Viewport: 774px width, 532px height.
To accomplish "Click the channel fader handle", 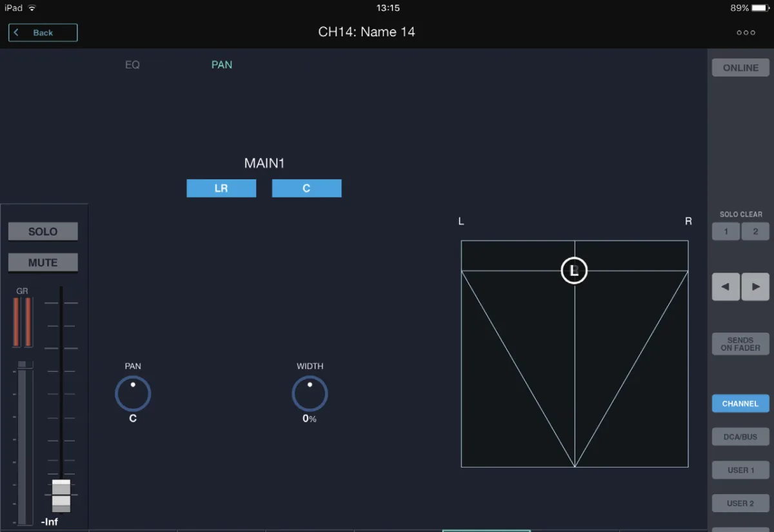I will 61,495.
